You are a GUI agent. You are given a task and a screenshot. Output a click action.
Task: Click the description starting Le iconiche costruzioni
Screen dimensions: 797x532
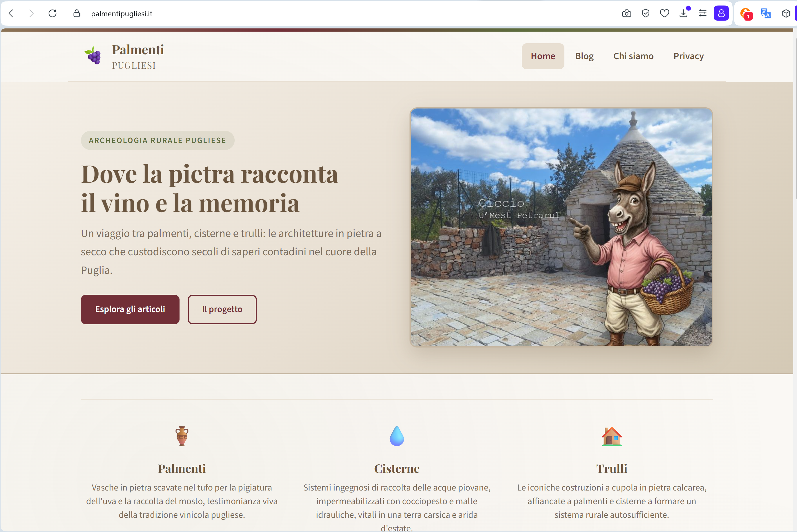point(612,501)
